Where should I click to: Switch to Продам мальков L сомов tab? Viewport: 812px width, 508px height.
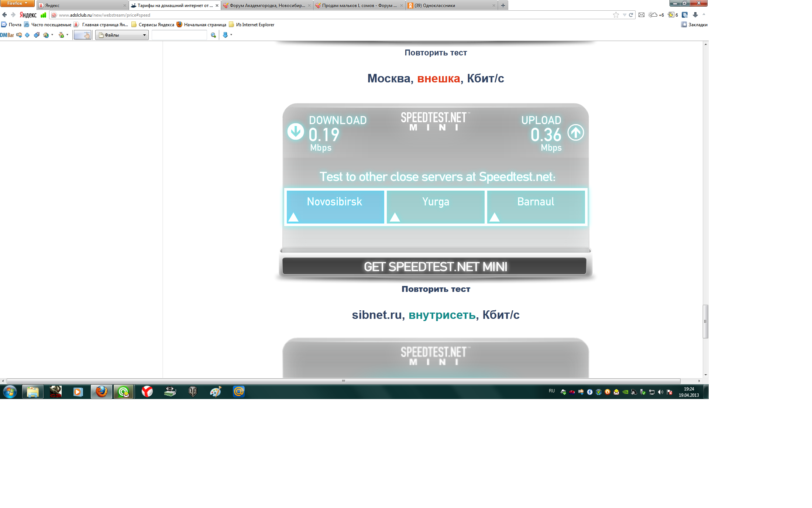tap(359, 6)
